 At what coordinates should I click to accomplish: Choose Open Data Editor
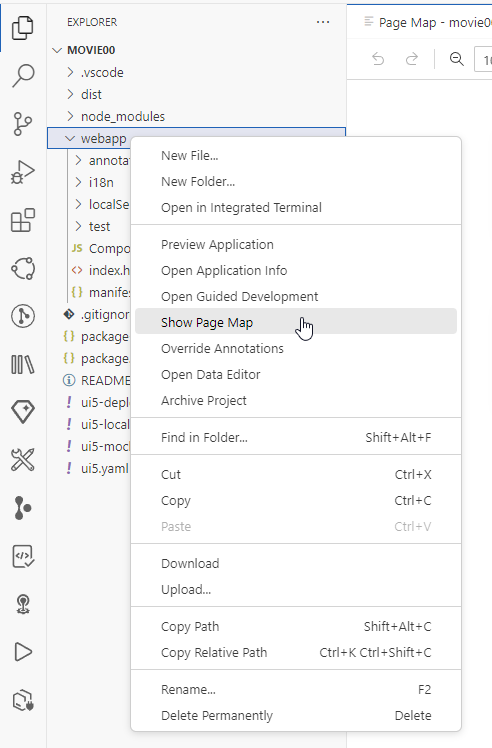click(296, 374)
